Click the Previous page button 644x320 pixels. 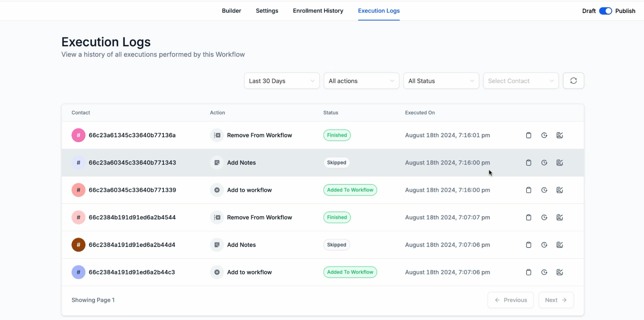510,300
